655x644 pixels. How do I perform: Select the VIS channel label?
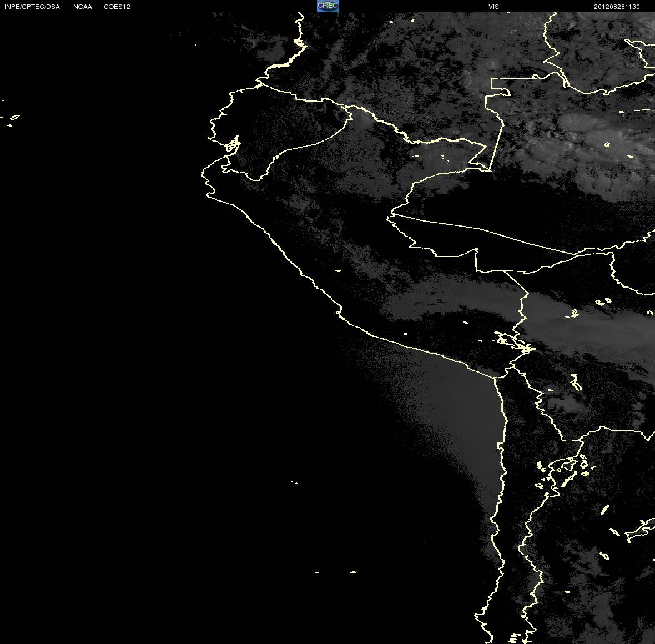tap(493, 7)
